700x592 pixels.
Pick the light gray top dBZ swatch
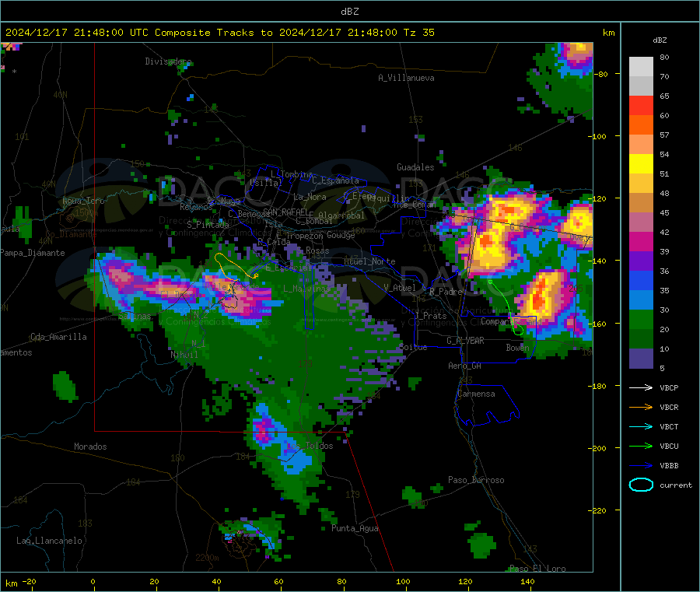641,67
